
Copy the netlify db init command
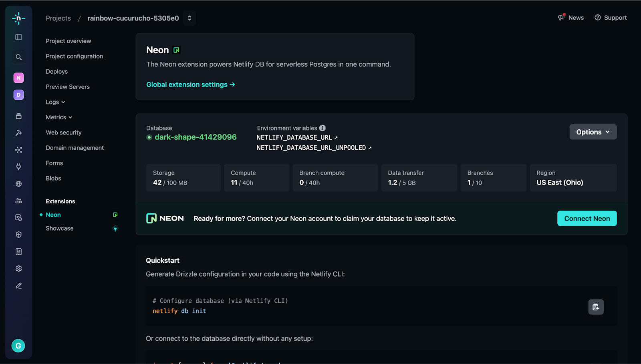coord(596,307)
